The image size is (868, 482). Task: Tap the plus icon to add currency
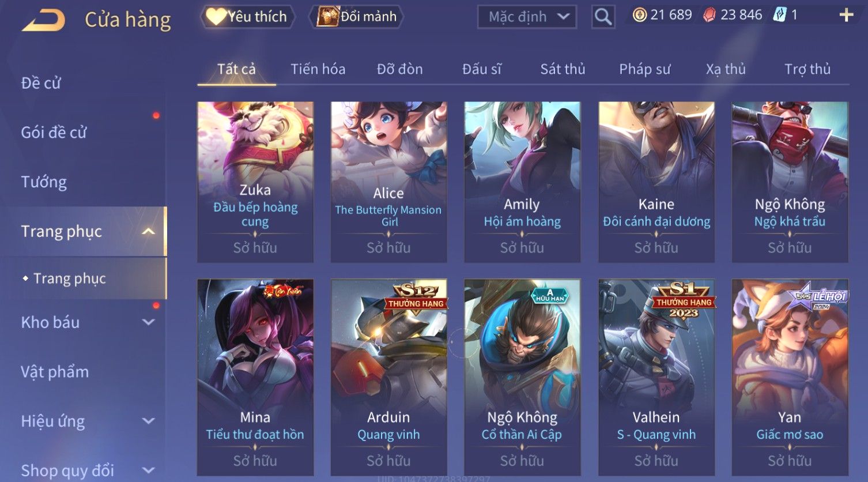846,15
